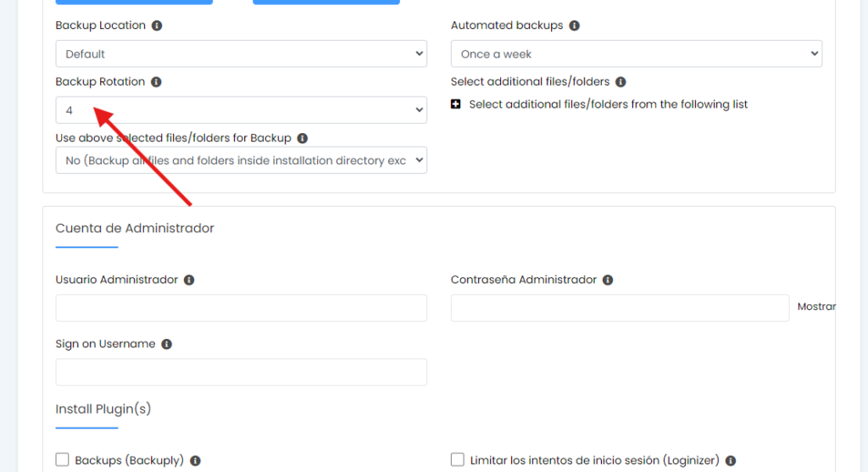Click the Contraseña Administrador info icon
This screenshot has height=472, width=868.
pos(608,280)
